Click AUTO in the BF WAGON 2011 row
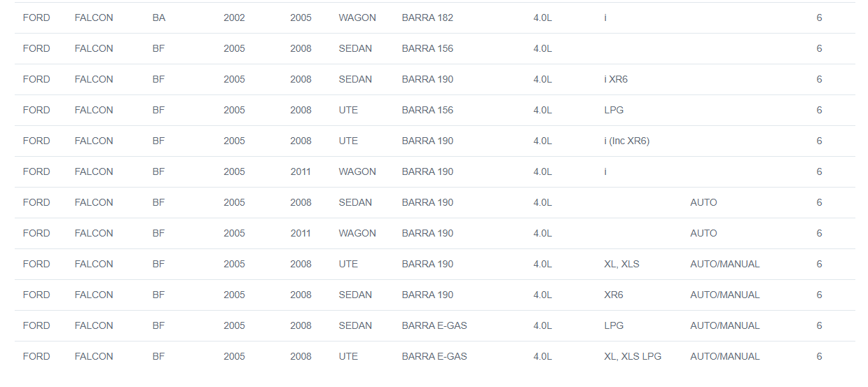 coord(703,233)
